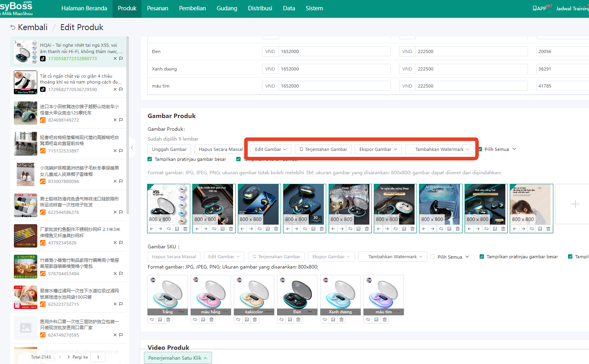Remove product 625223732715 from list
This screenshot has width=589, height=364.
tap(115, 304)
